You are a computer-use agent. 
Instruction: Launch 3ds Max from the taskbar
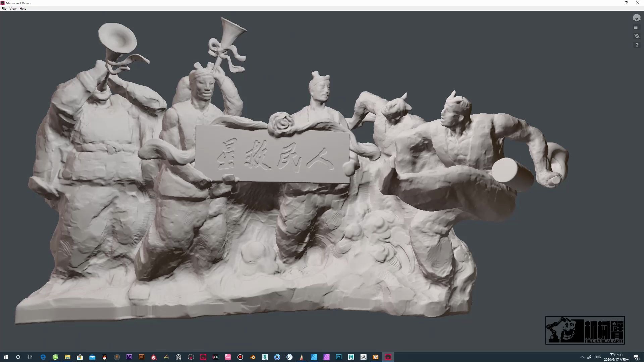pyautogui.click(x=265, y=357)
